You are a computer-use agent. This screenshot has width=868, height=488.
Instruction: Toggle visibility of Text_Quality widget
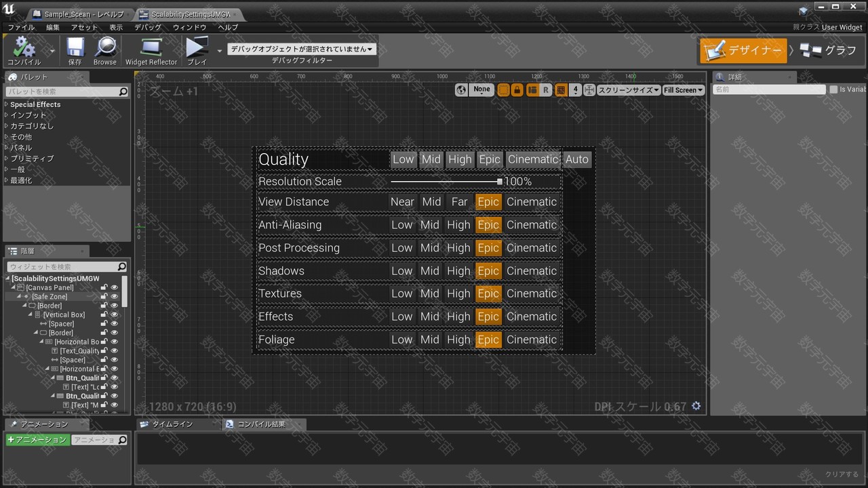(114, 350)
